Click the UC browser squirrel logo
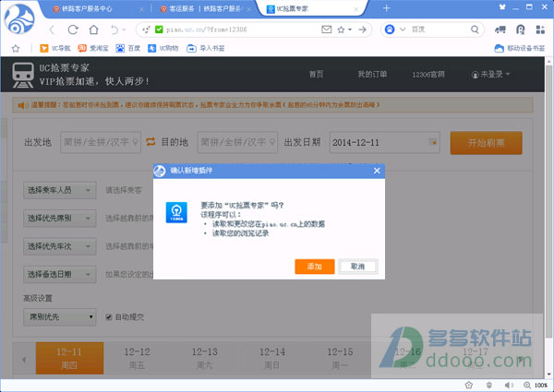Viewport: 554px width, 392px height. [19, 18]
